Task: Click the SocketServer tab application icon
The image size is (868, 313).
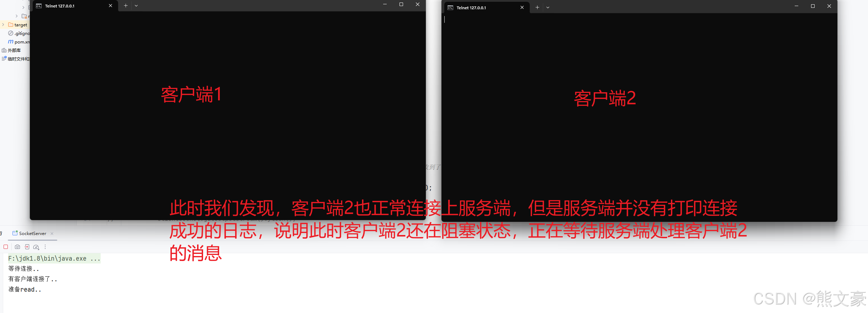Action: (x=15, y=233)
